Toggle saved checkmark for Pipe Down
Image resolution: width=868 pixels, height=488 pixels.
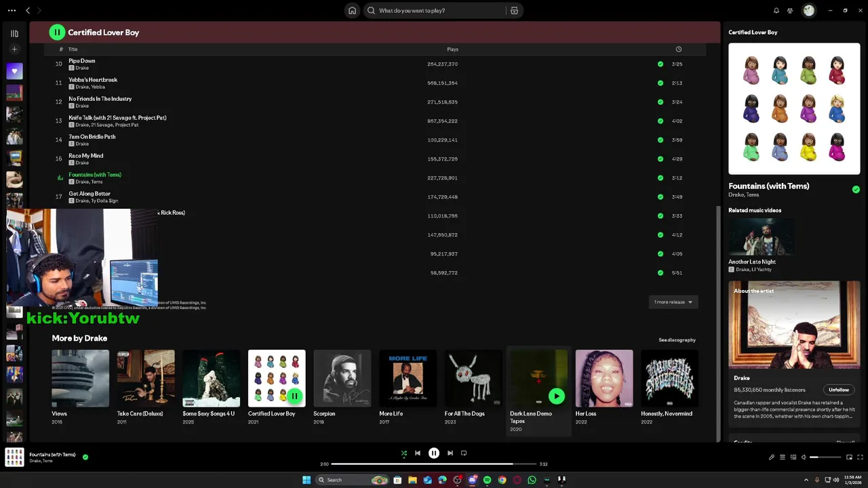tap(660, 64)
